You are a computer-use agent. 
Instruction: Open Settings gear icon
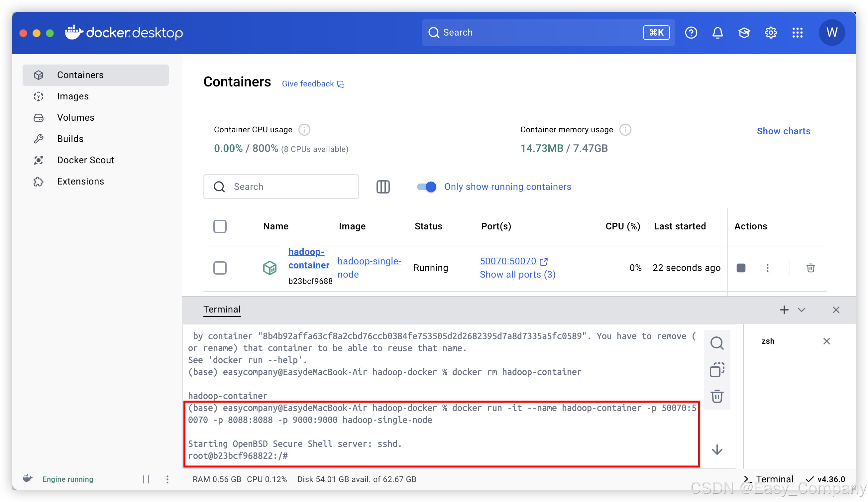(x=771, y=32)
